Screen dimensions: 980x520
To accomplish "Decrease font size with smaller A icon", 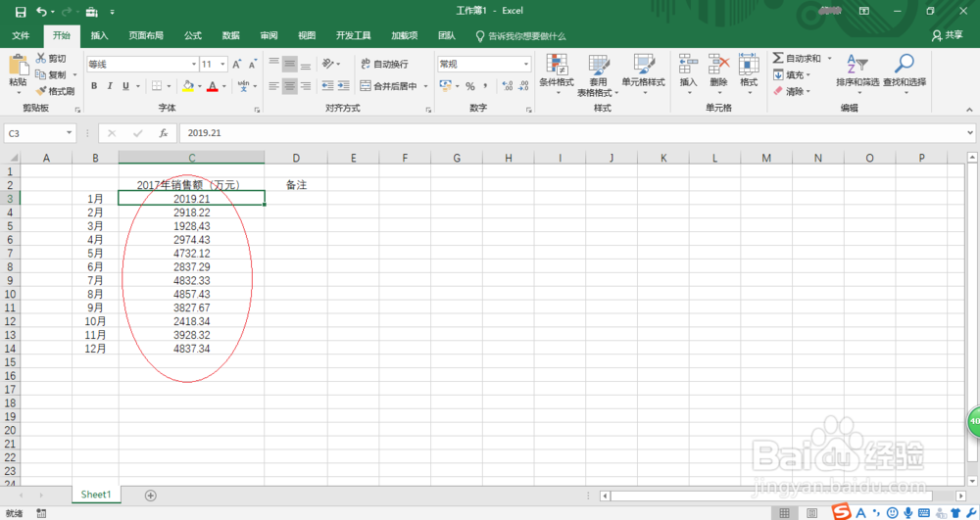I will [253, 65].
